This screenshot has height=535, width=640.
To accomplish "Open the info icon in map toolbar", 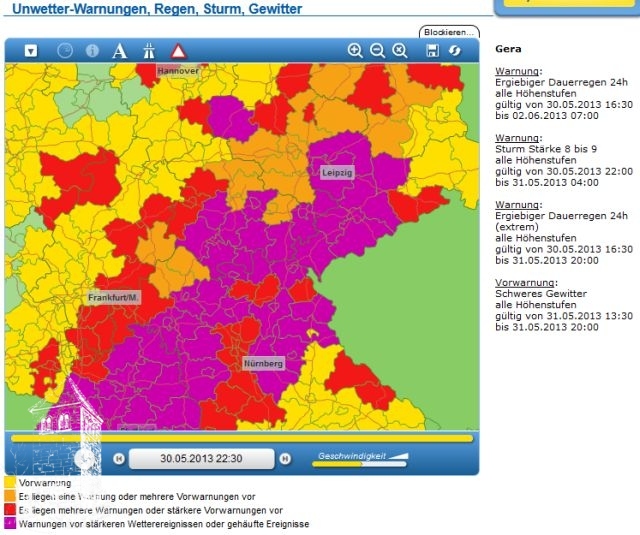I will pyautogui.click(x=93, y=50).
